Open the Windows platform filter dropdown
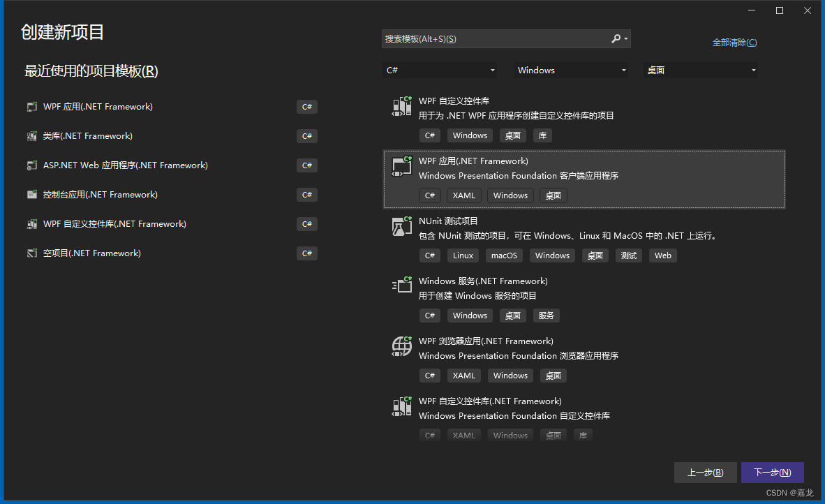The height and width of the screenshot is (504, 825). (x=570, y=70)
